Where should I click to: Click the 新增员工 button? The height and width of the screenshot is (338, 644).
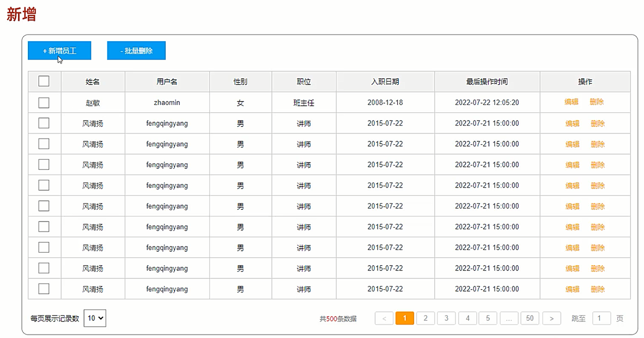point(60,51)
